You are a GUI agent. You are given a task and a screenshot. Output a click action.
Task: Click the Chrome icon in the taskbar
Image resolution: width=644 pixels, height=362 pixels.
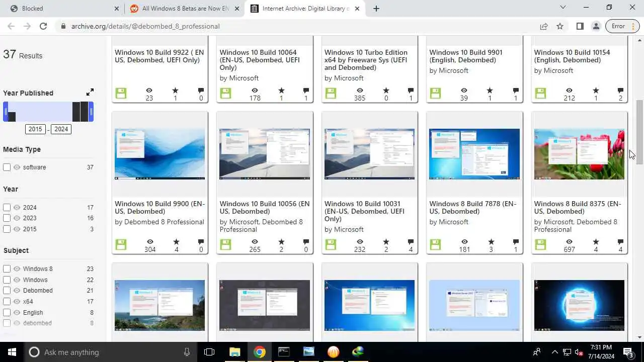[260, 352]
